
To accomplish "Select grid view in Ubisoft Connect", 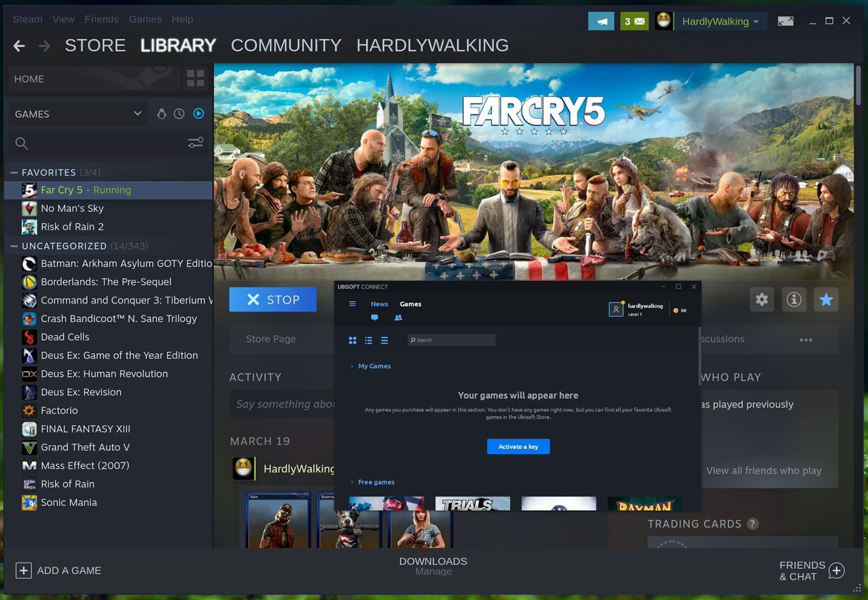I will click(x=352, y=340).
